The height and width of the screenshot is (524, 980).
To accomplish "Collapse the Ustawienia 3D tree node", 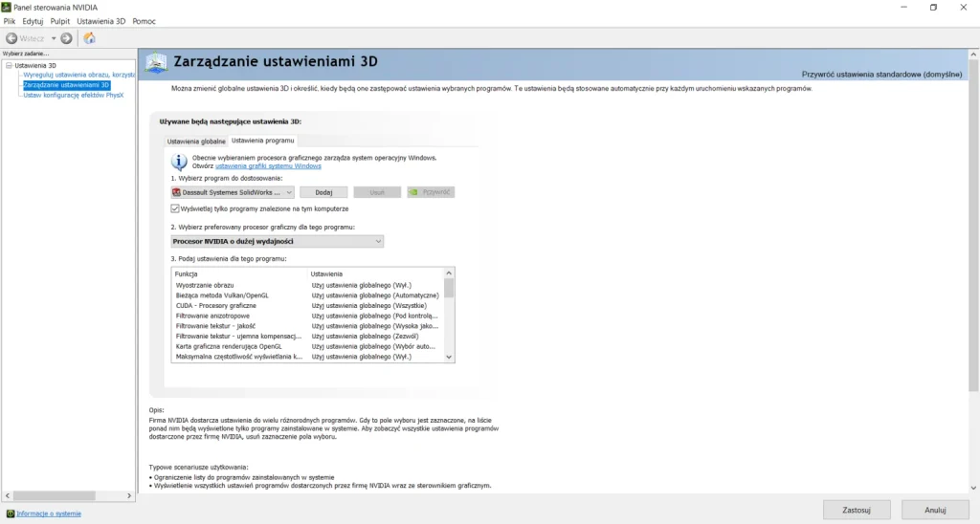I will tap(9, 65).
